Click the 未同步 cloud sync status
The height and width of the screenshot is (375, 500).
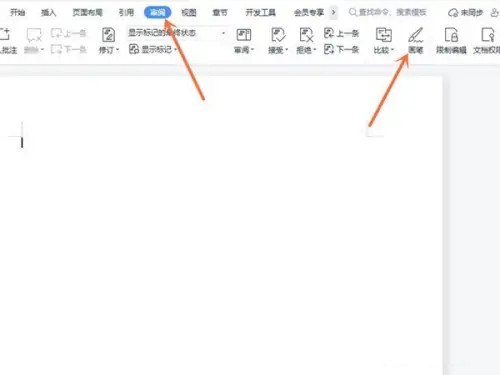[x=465, y=13]
